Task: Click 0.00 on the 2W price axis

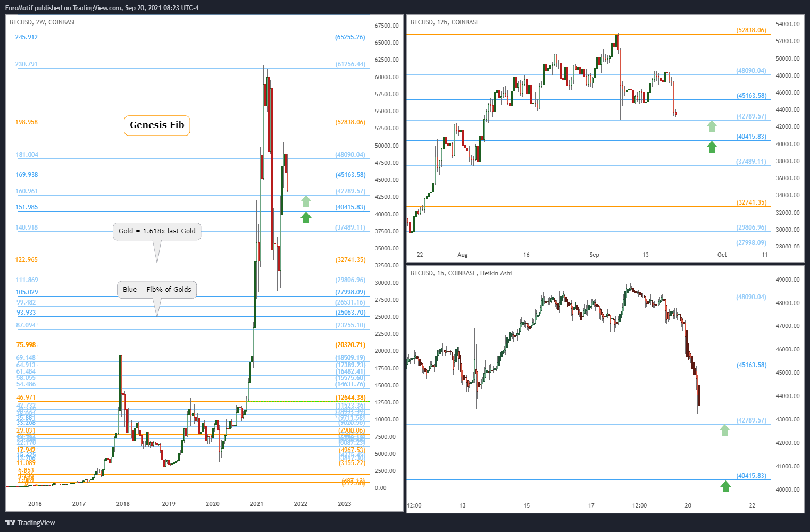Action: click(380, 488)
